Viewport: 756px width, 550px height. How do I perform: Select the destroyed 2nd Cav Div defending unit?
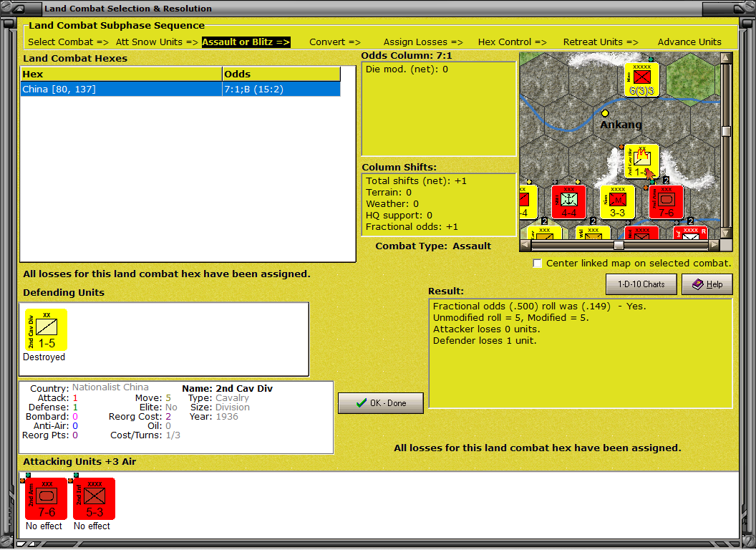46,330
